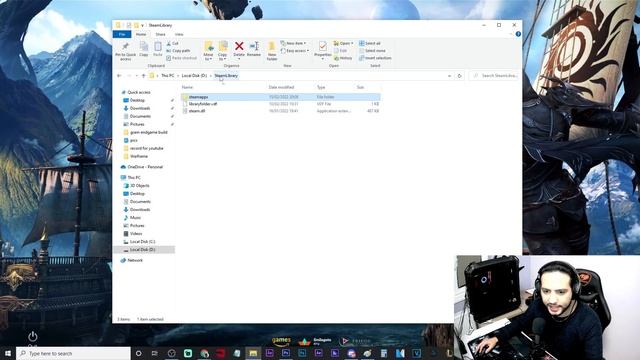Viewport: 640px width, 360px height.
Task: Click the Search SteamLibrary field
Action: click(x=495, y=76)
